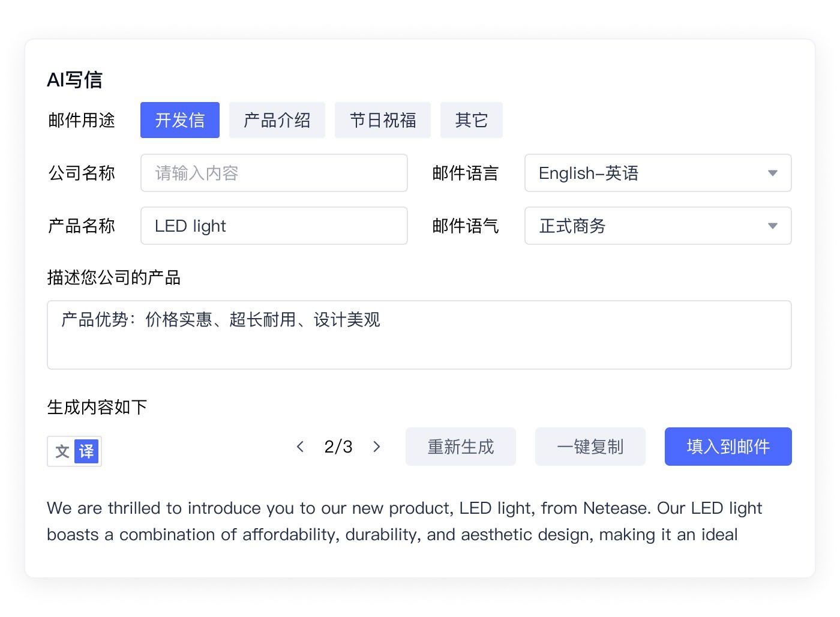The image size is (840, 617).
Task: Select the 开发信 email purpose tab
Action: [179, 120]
